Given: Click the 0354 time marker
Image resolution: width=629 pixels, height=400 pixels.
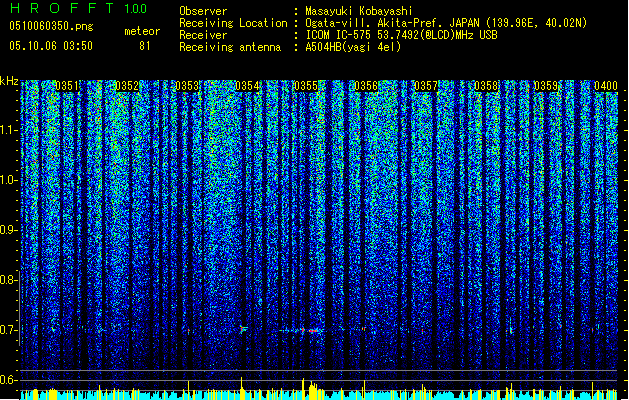Looking at the screenshot, I should click(x=247, y=86).
